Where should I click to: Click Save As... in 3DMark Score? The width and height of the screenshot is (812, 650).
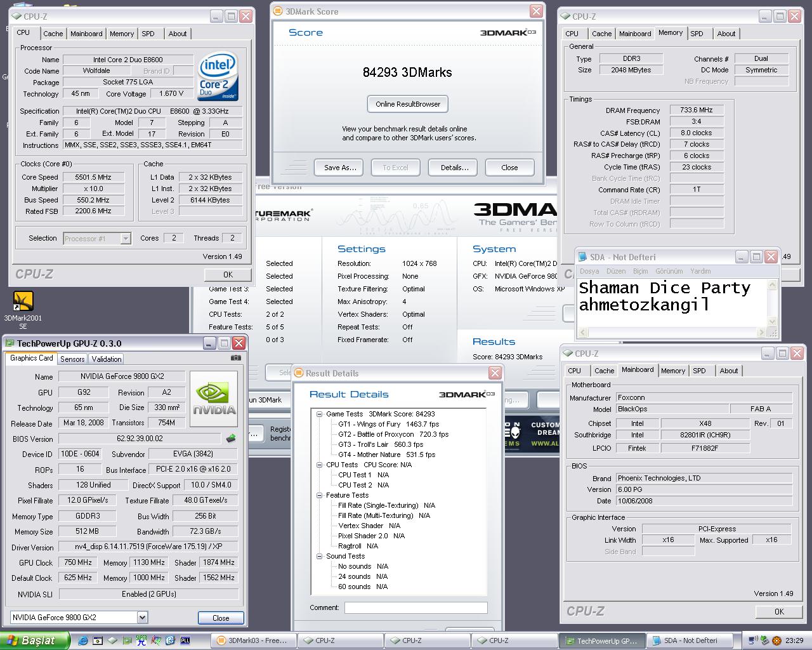click(x=339, y=168)
